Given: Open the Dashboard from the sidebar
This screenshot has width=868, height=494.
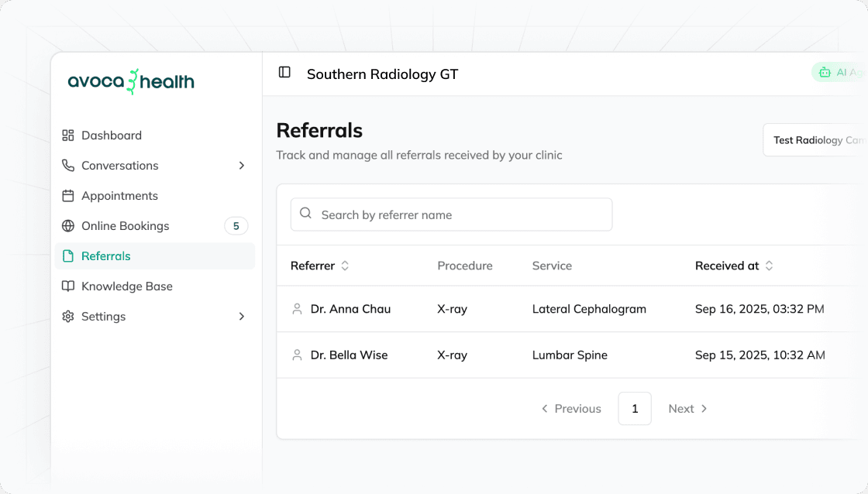Looking at the screenshot, I should (68, 135).
